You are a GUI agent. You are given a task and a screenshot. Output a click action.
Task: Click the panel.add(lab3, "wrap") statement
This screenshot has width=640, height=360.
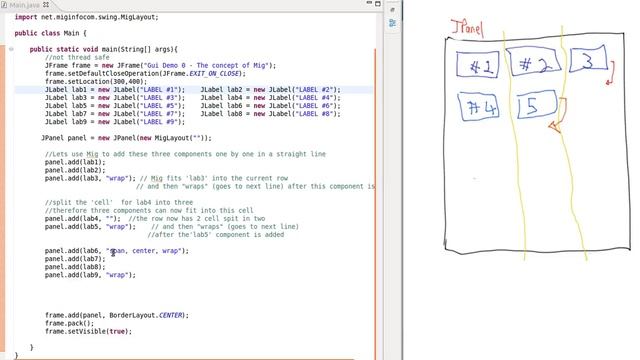pos(90,178)
